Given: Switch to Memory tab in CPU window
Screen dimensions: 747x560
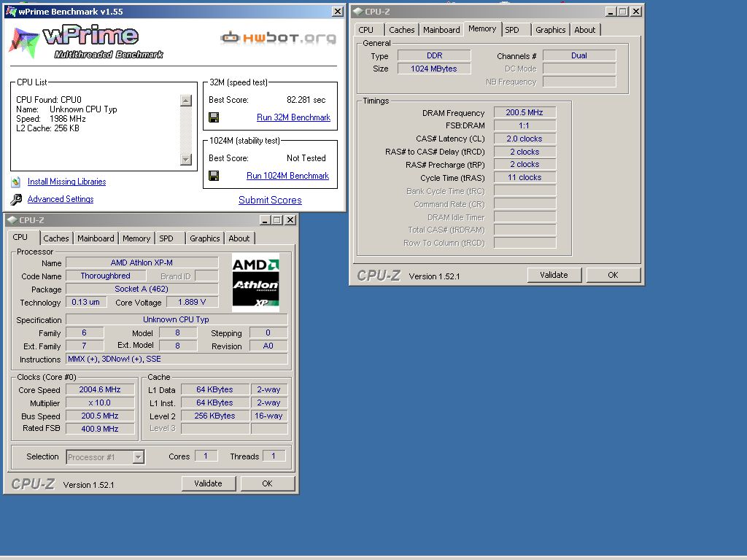Looking at the screenshot, I should pyautogui.click(x=136, y=238).
